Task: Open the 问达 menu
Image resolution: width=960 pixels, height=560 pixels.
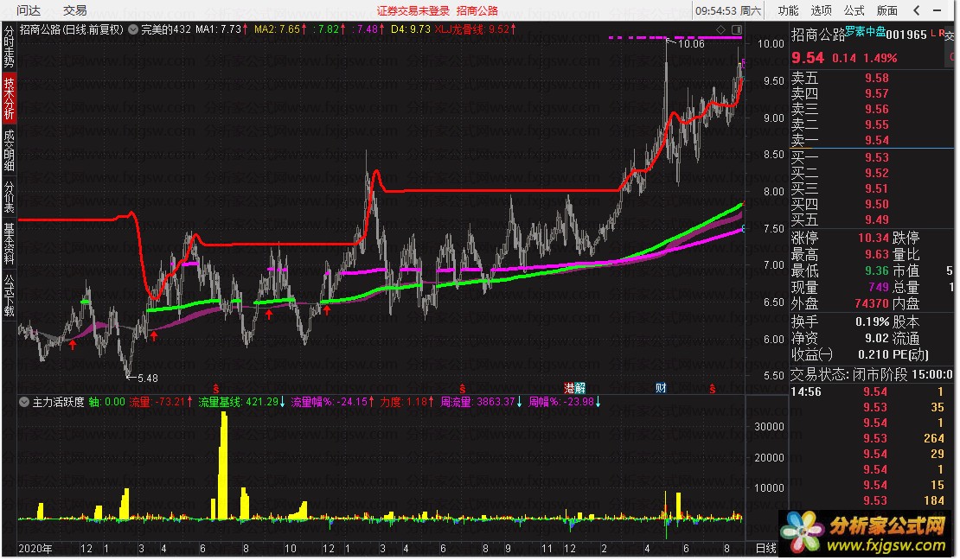Action: 29,10
